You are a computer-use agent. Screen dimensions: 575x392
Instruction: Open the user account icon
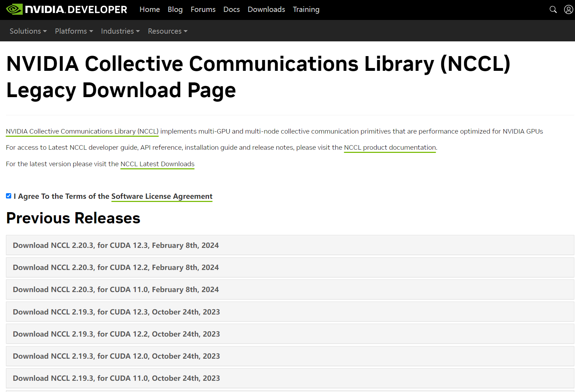coord(568,9)
